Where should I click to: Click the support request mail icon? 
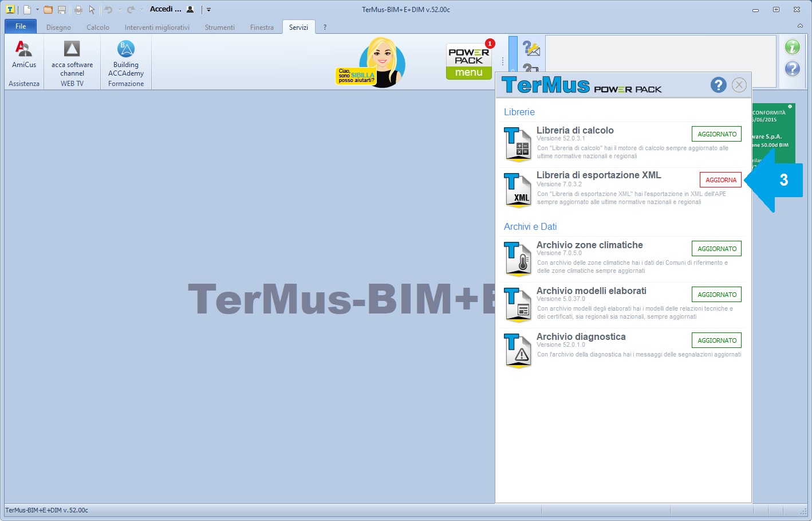pos(531,49)
